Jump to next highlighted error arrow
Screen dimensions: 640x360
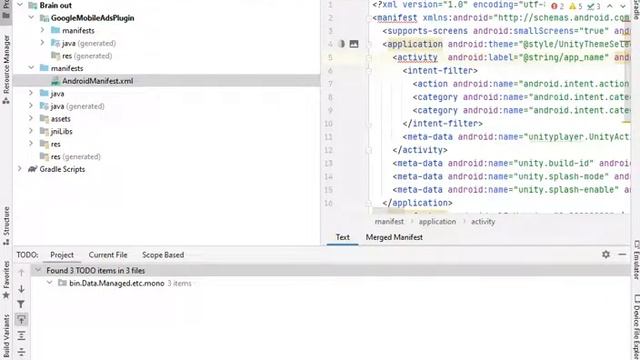point(623,6)
